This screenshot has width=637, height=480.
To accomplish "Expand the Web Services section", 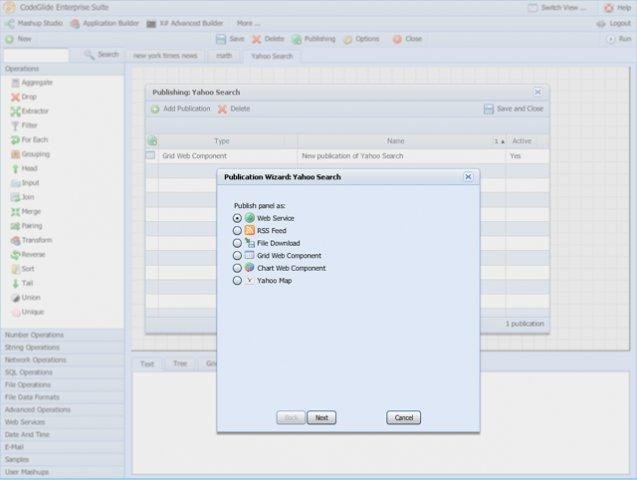I will (63, 422).
